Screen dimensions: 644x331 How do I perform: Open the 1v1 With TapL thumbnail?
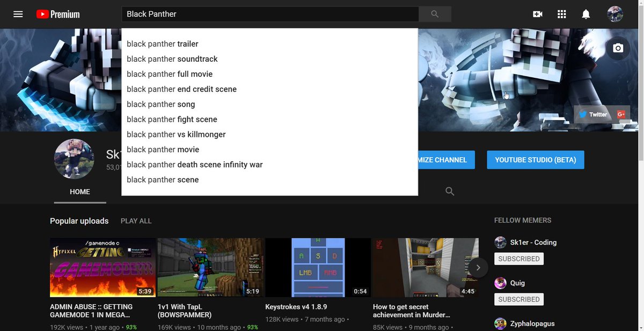[210, 268]
